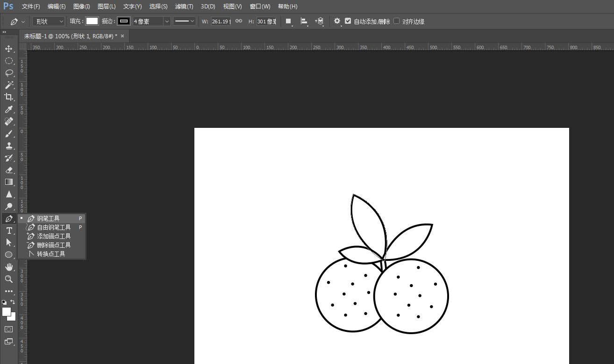
Task: Click the W width input field
Action: [x=221, y=21]
